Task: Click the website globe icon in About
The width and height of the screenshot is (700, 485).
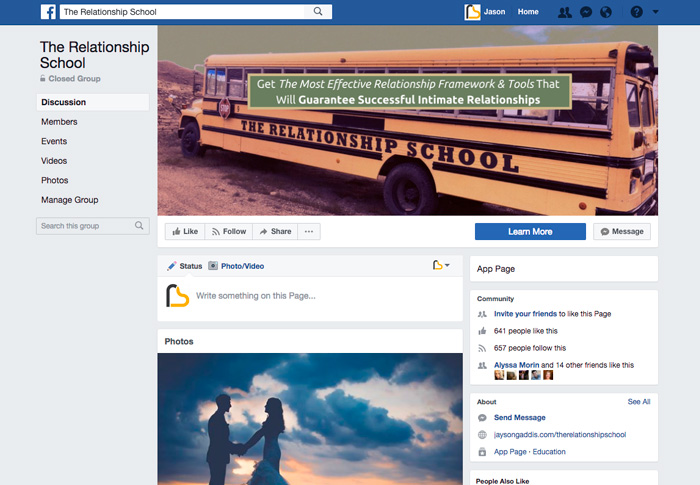Action: click(482, 435)
